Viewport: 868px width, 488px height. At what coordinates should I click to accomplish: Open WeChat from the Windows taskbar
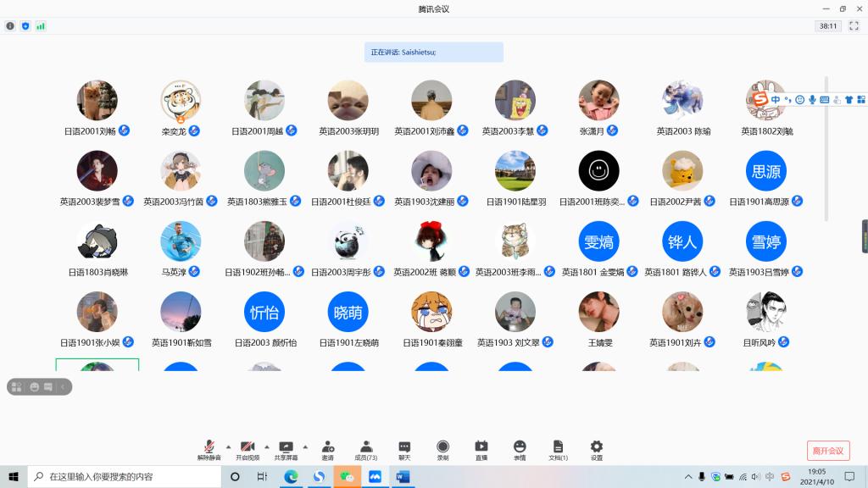click(347, 477)
